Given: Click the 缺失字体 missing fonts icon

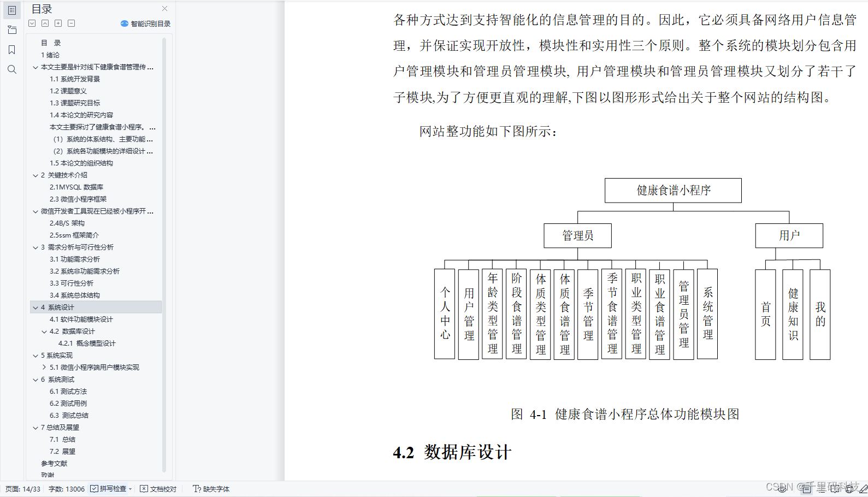Looking at the screenshot, I should click(x=197, y=489).
